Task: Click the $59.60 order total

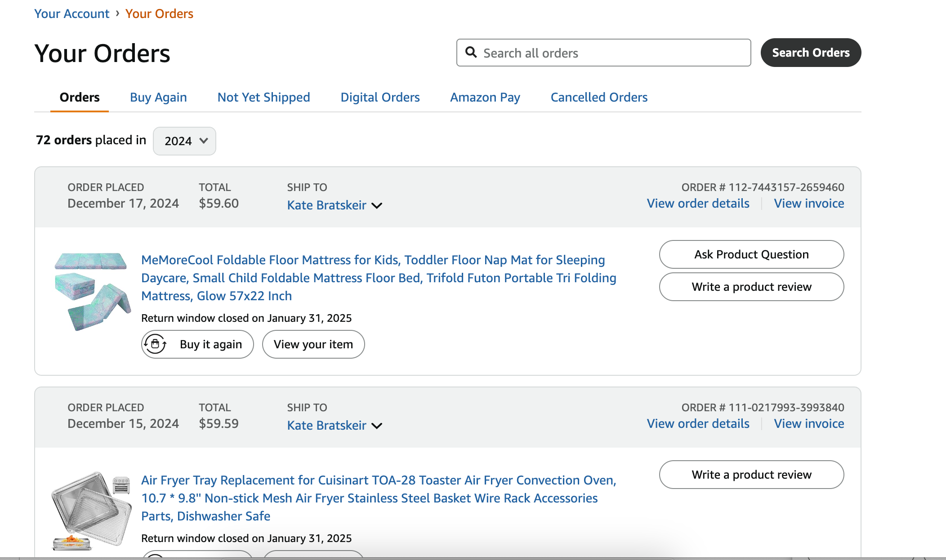Action: coord(219,203)
